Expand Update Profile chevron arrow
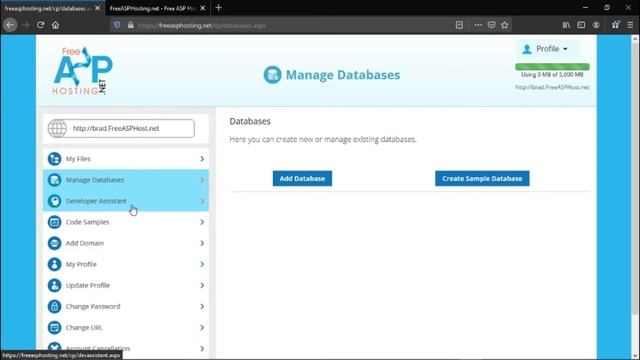 coord(202,285)
